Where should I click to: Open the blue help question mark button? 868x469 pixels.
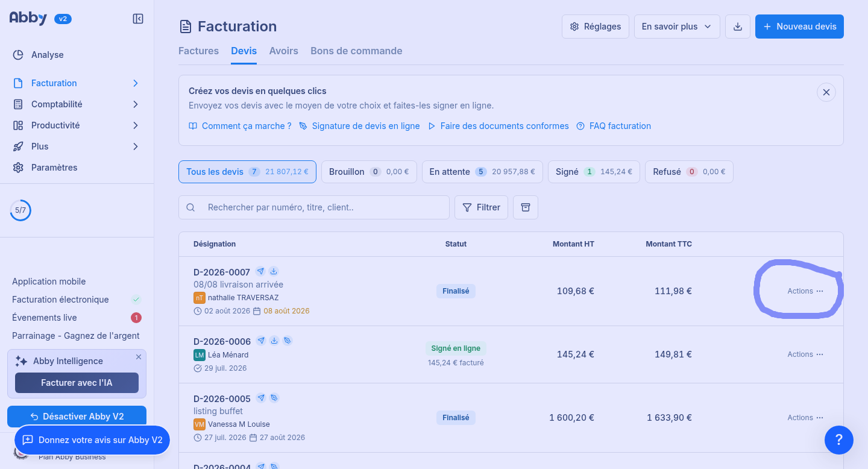point(839,440)
